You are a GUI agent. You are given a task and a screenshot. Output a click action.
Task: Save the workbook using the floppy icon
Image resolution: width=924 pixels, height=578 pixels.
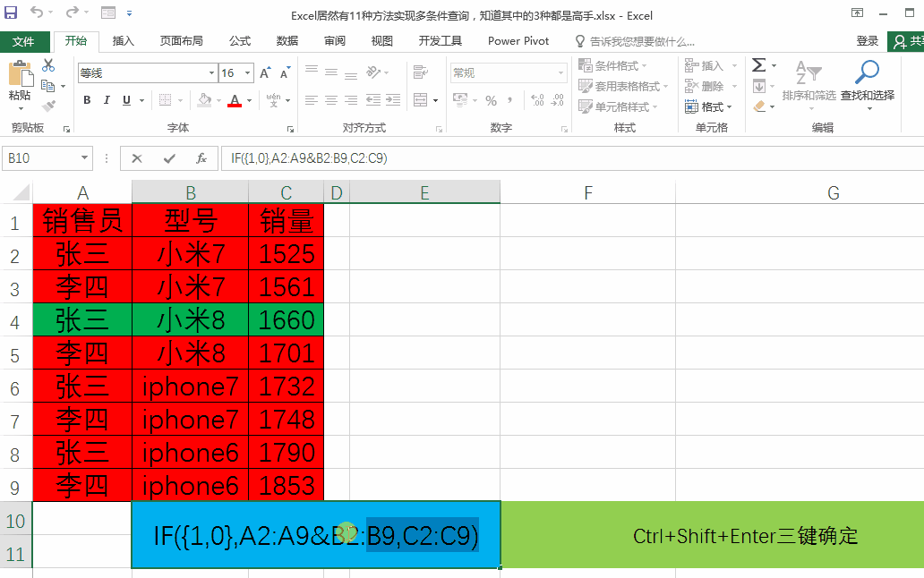coord(11,12)
